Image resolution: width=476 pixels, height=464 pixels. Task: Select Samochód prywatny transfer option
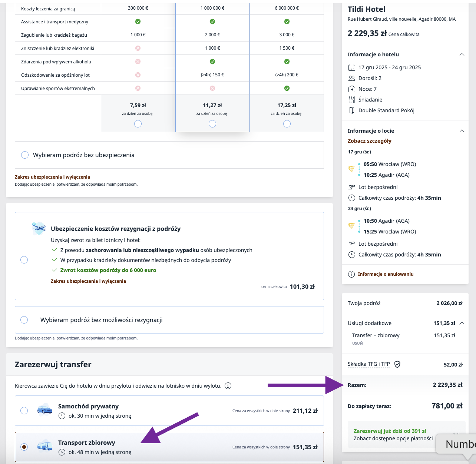click(24, 411)
